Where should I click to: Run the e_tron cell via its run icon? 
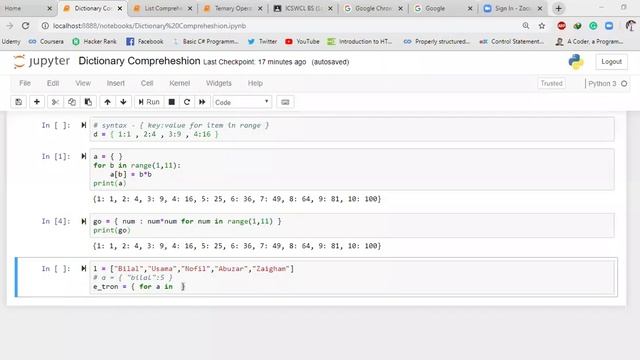point(84,269)
